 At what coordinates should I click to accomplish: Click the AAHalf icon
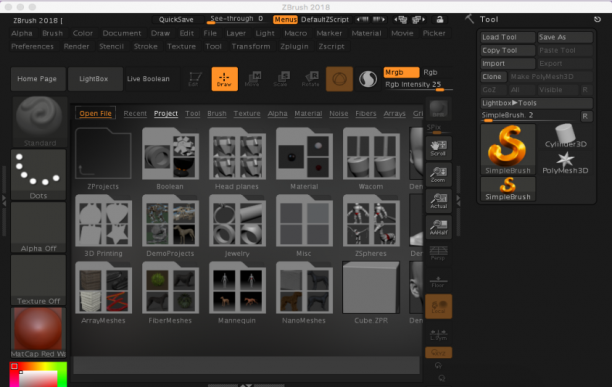(x=438, y=227)
